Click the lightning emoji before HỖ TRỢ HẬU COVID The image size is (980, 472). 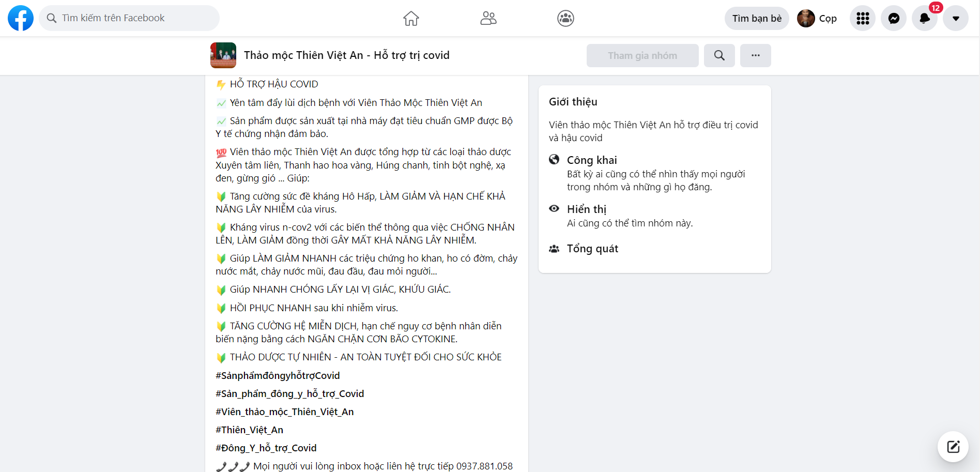tap(221, 85)
